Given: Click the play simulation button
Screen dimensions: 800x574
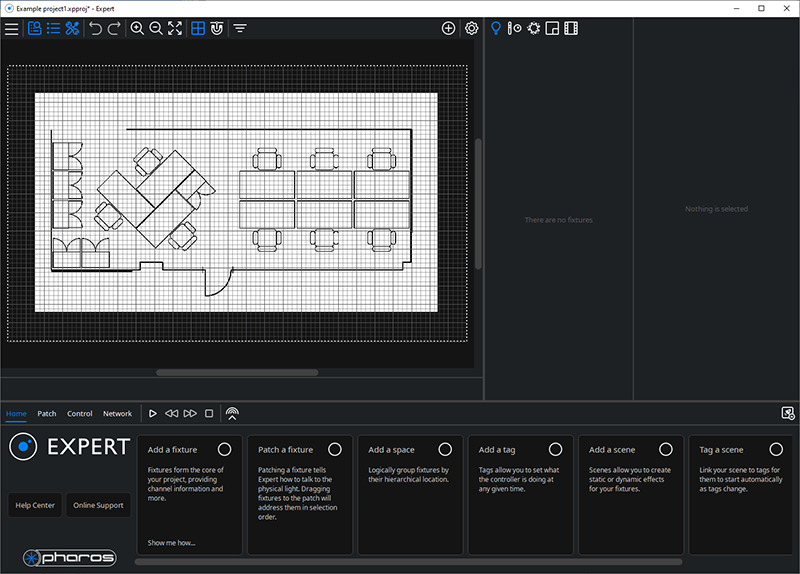Looking at the screenshot, I should pyautogui.click(x=153, y=414).
